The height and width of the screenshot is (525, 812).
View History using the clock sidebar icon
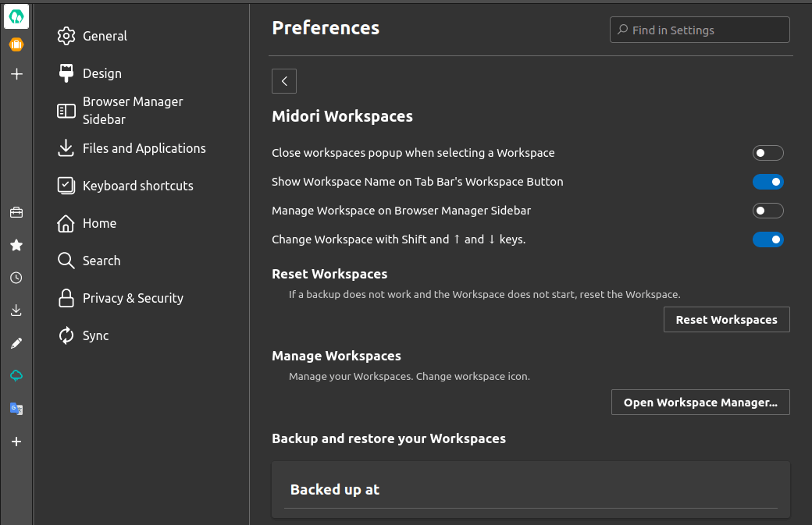tap(16, 277)
